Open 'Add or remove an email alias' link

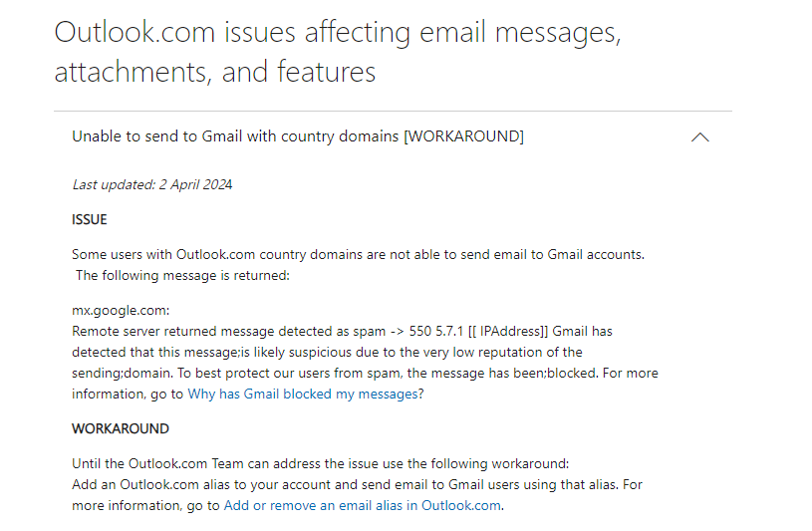363,505
